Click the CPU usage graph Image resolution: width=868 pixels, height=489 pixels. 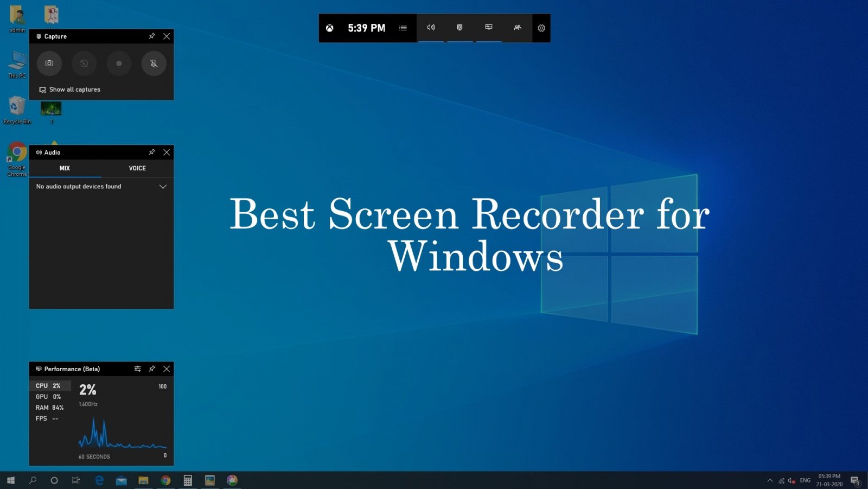click(x=123, y=432)
